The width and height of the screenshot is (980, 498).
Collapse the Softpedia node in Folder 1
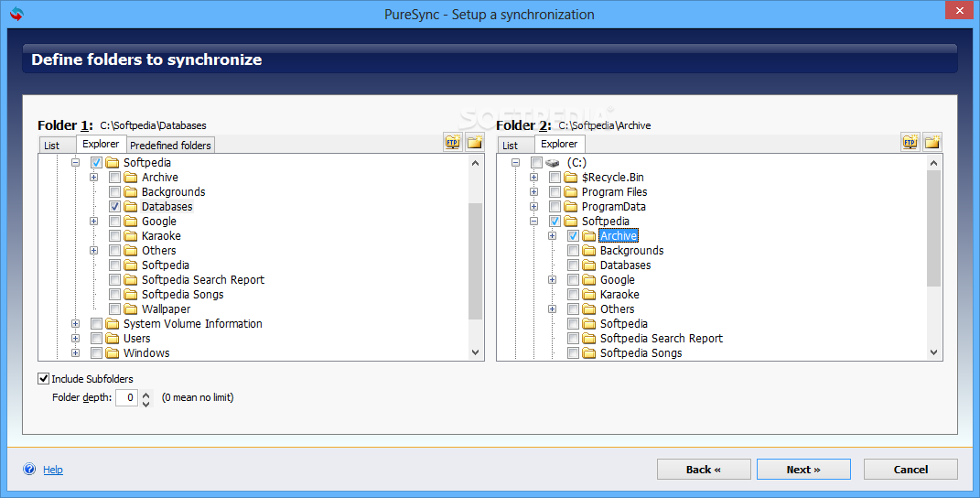tap(76, 163)
